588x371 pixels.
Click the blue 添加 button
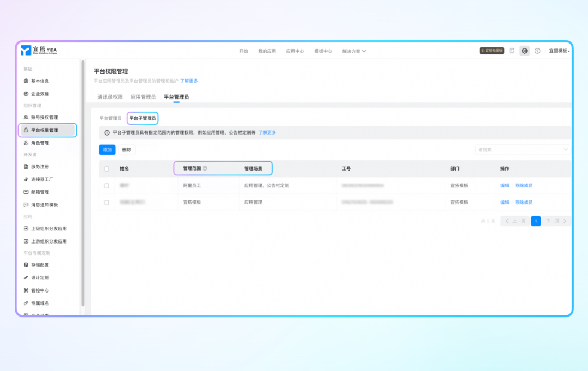tap(107, 150)
